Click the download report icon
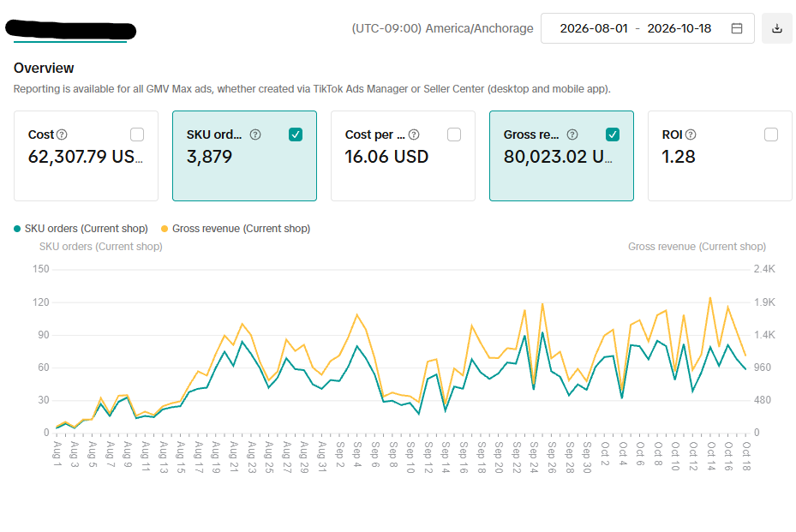 776,28
